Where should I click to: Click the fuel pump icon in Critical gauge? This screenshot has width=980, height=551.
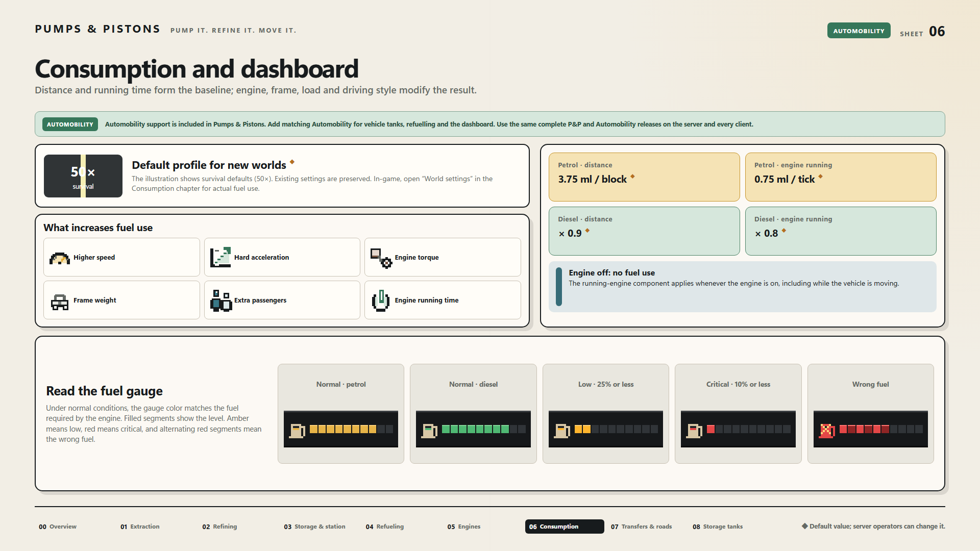[x=695, y=431]
